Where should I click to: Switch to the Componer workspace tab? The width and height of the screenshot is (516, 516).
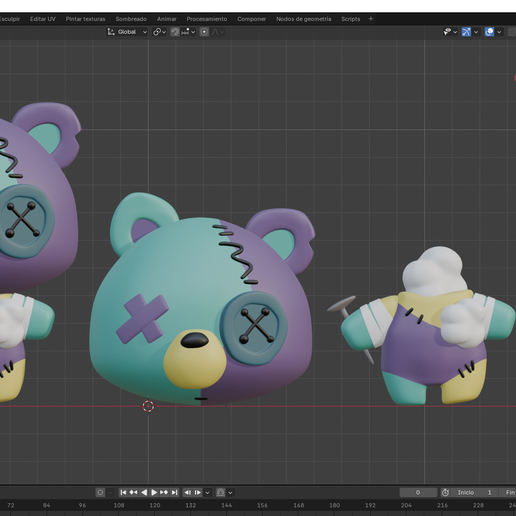click(252, 19)
